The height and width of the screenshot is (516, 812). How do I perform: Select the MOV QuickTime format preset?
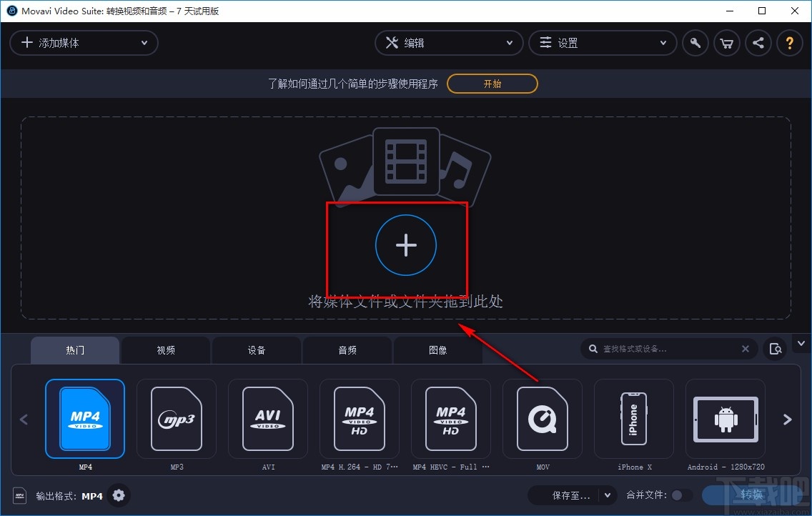[x=543, y=420]
